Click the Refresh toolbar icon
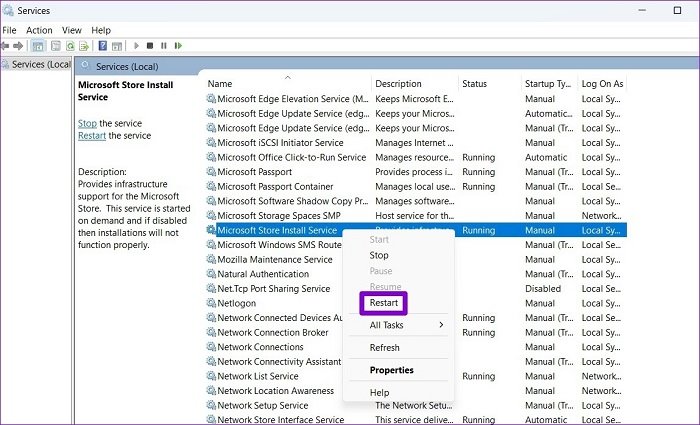The image size is (700, 425). pos(70,46)
